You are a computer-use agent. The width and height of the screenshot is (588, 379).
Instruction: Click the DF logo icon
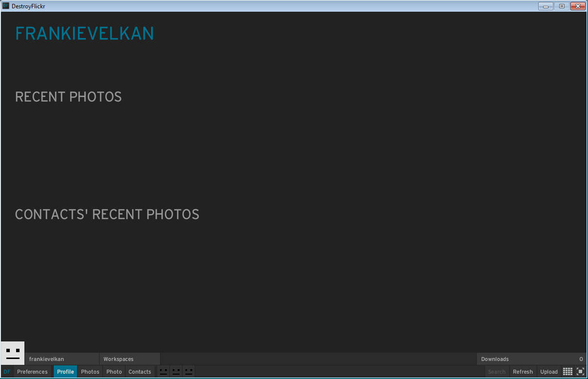(x=7, y=372)
